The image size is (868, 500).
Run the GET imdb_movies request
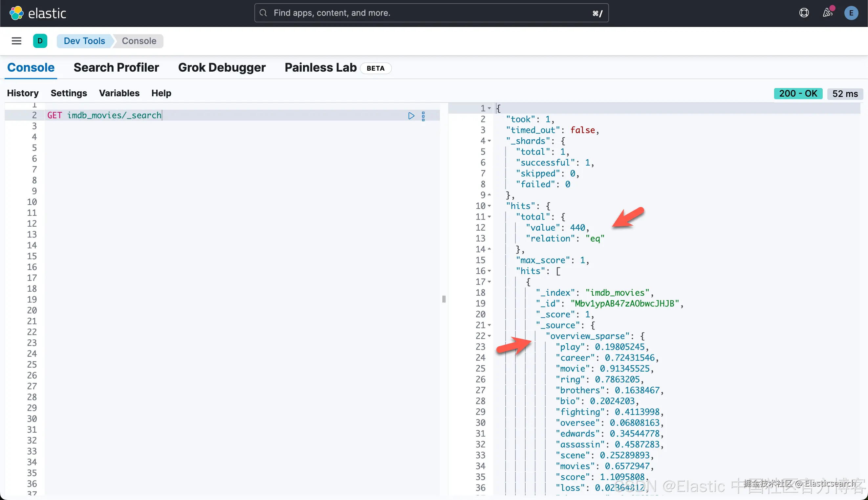click(x=411, y=116)
